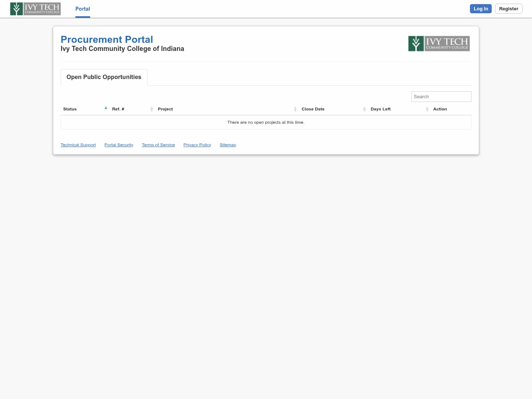Image resolution: width=532 pixels, height=399 pixels.
Task: Click inside the Search field
Action: point(441,96)
